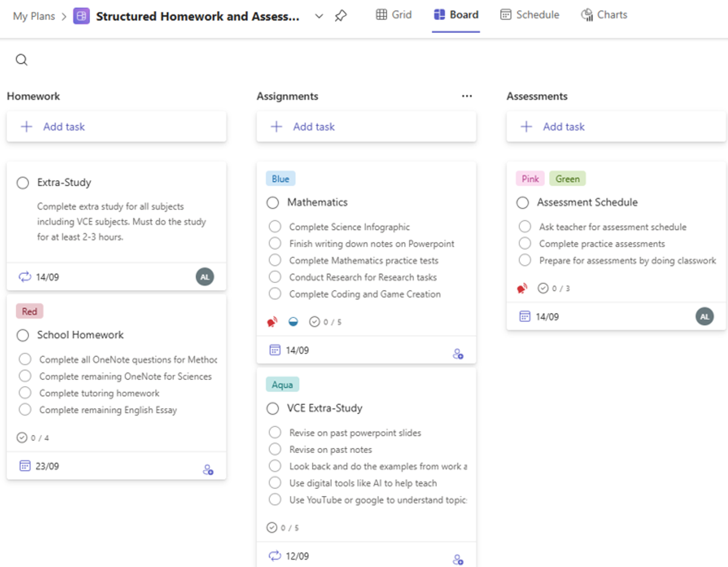Click assign icon on Mathematics card
The height and width of the screenshot is (567, 728).
[458, 354]
